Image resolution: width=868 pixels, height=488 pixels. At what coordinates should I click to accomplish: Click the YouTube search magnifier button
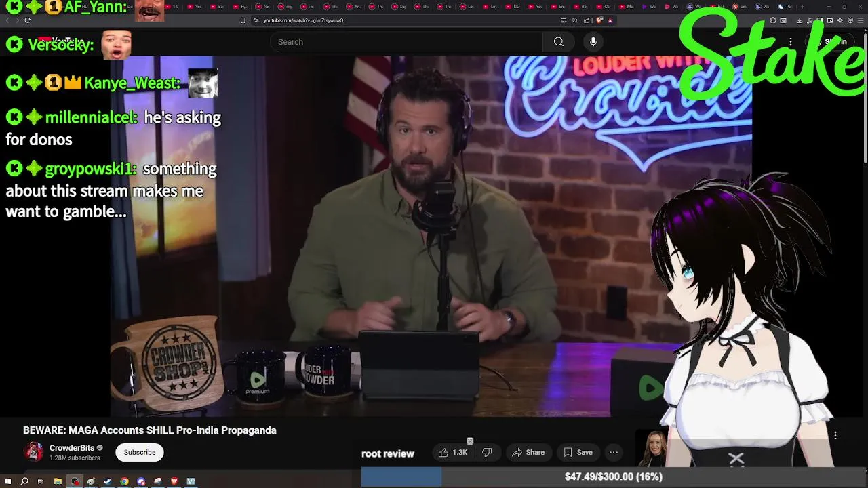[559, 42]
